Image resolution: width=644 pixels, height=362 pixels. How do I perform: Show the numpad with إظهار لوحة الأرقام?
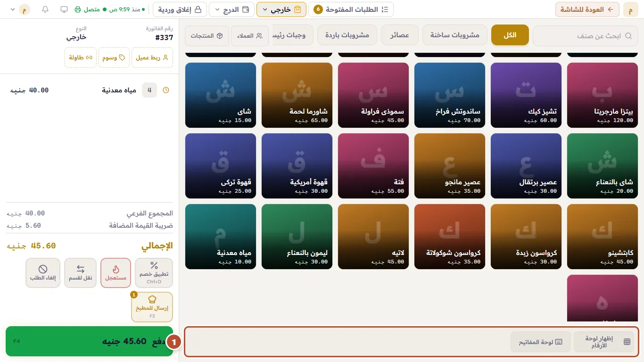pos(604,342)
